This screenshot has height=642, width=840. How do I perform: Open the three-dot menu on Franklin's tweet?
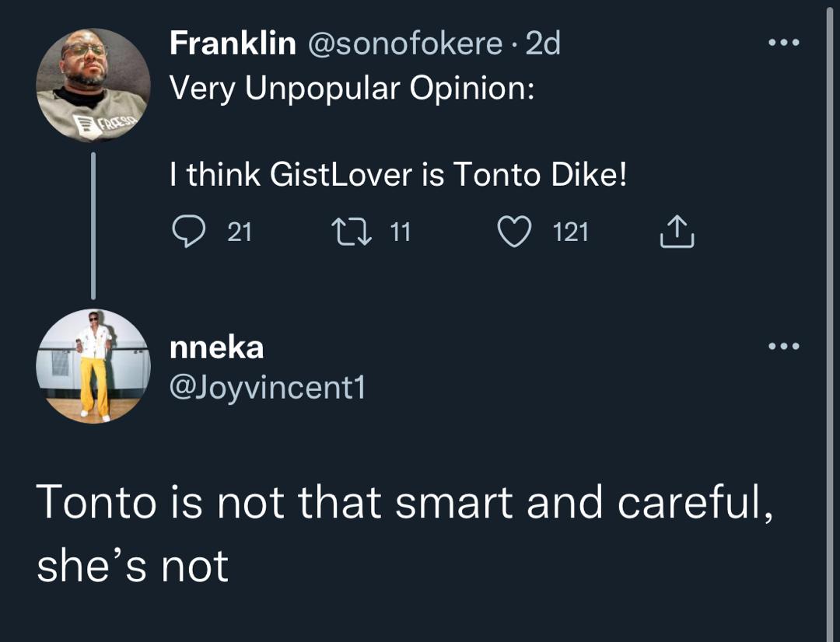tap(783, 43)
